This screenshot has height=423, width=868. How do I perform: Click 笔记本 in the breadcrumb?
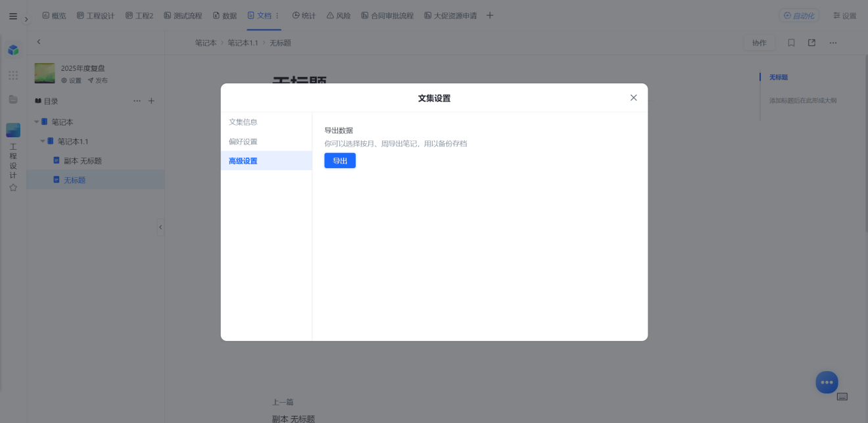click(x=206, y=43)
